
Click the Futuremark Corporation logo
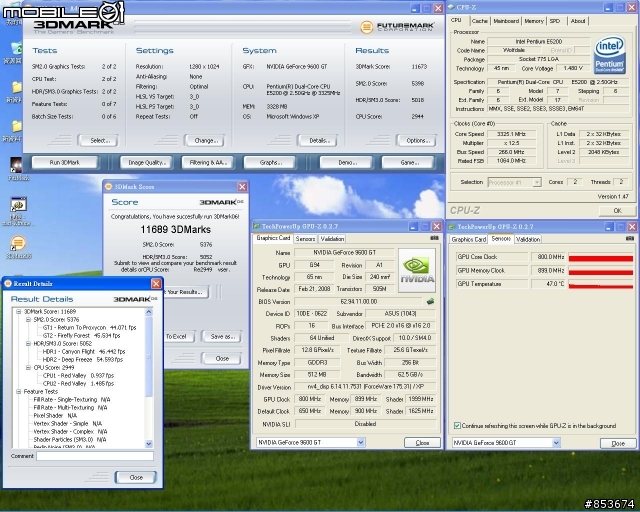[x=397, y=27]
